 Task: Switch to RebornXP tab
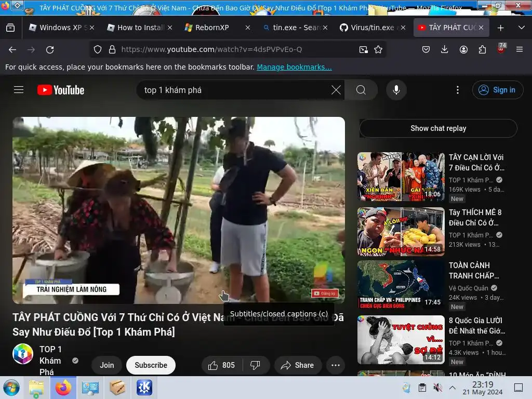(x=217, y=28)
